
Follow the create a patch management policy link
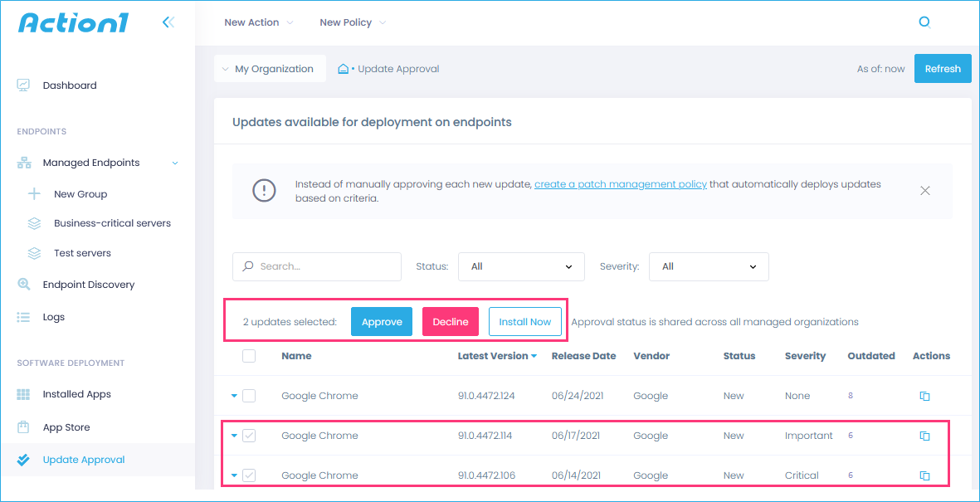click(x=620, y=184)
